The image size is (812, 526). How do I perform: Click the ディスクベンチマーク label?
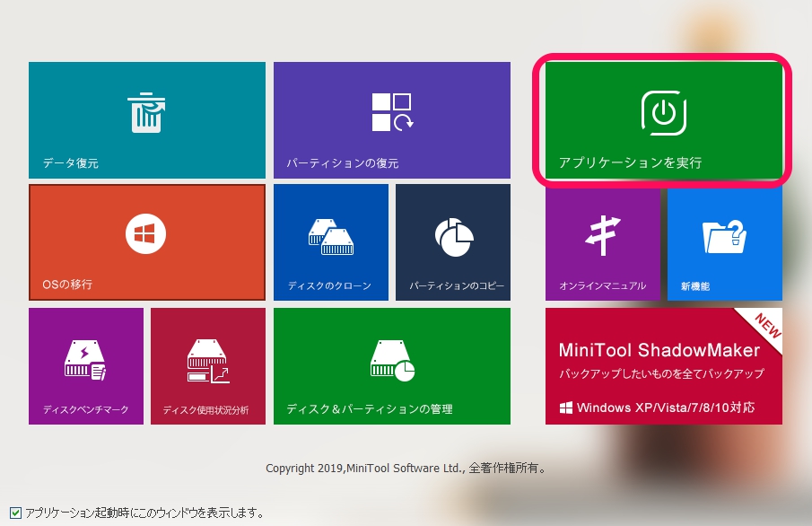(85, 409)
